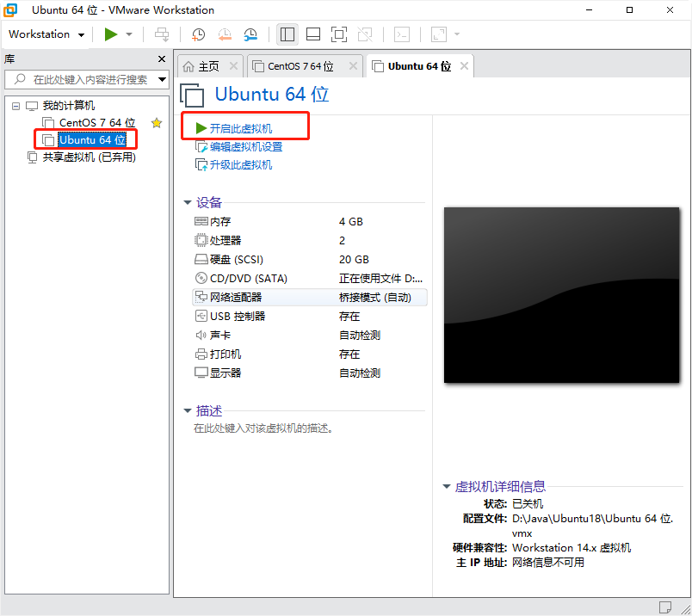
Task: Click the green power-on arrow icon
Action: pos(110,34)
